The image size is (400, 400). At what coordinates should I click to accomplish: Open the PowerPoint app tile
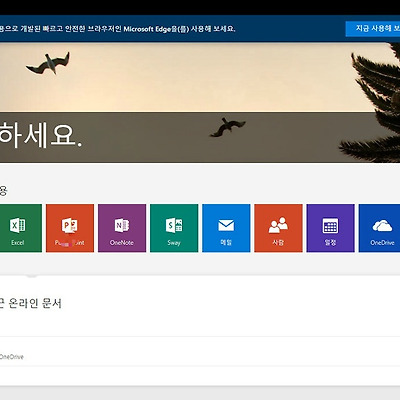tap(70, 228)
